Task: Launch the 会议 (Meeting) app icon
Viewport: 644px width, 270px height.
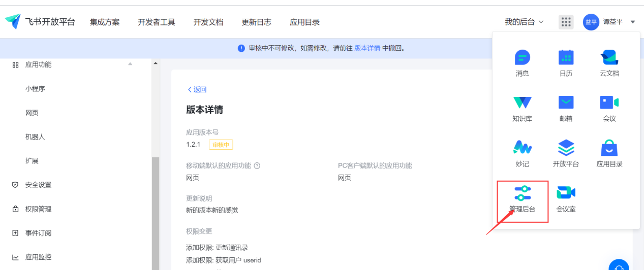Action: click(609, 103)
